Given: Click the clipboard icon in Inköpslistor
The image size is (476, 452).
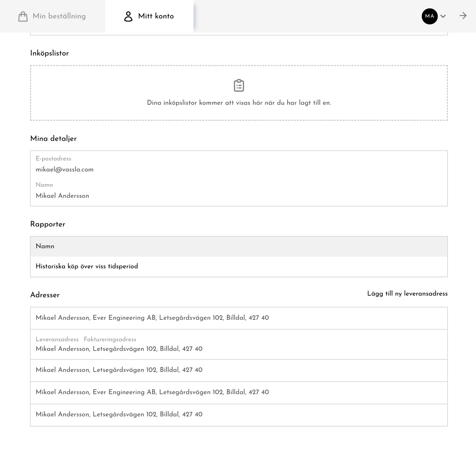Looking at the screenshot, I should tap(239, 85).
